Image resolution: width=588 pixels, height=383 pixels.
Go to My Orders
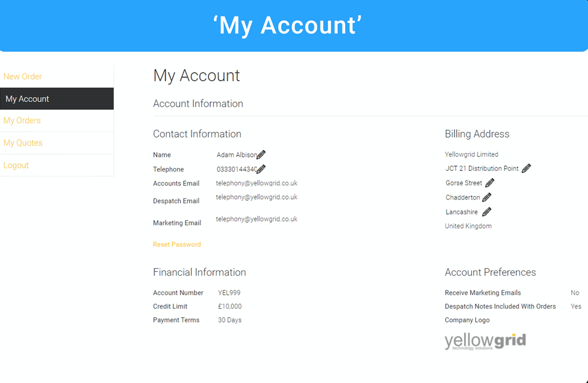(x=22, y=121)
